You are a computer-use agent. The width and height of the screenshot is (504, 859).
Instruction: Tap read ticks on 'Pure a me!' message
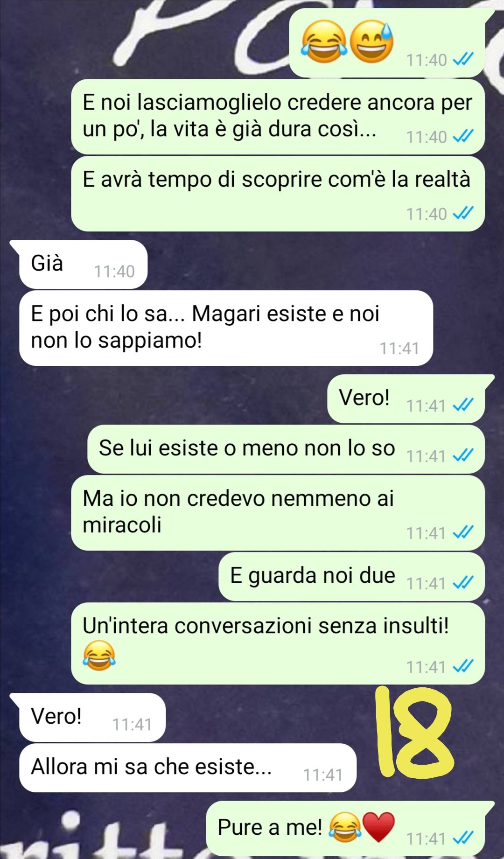463,838
